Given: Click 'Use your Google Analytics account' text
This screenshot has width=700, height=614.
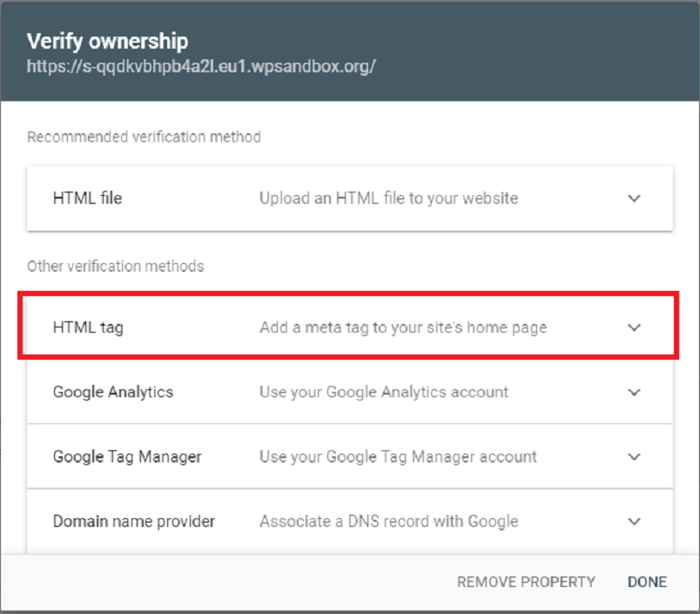Looking at the screenshot, I should [384, 392].
